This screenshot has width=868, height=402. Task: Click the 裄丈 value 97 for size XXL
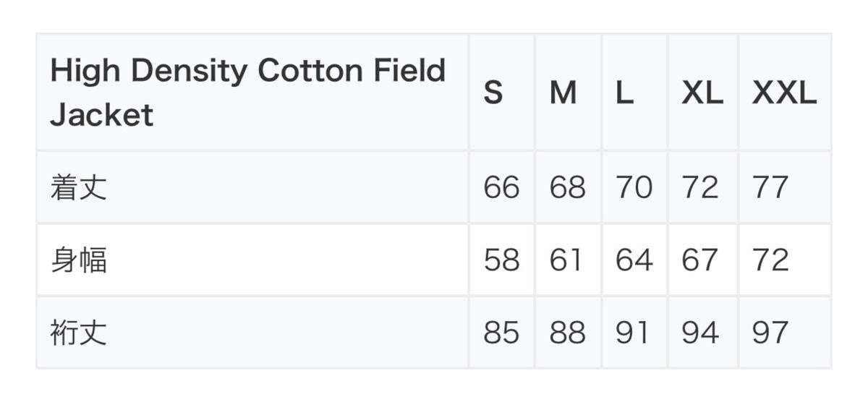(770, 333)
